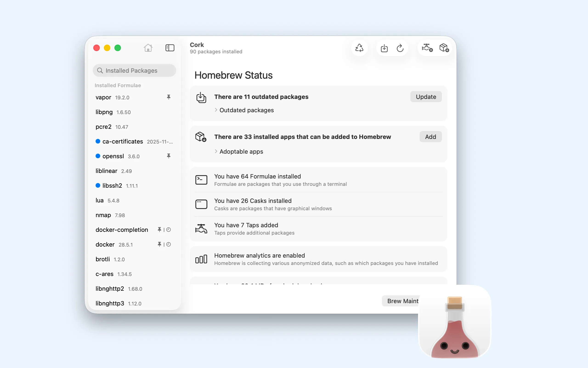Click the faucet icon for Taps added

[x=201, y=229]
